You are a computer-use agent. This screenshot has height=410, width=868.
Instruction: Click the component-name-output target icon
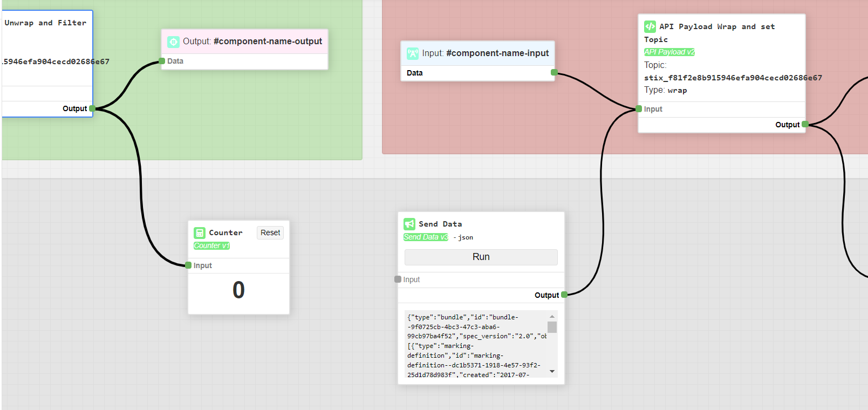tap(173, 42)
